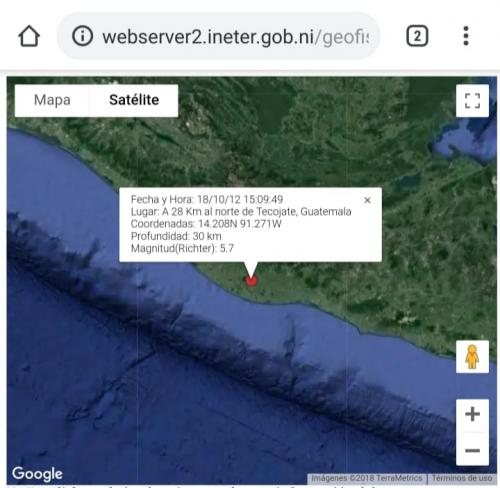Switch to Satélite view
Image resolution: width=500 pixels, height=488 pixels.
(134, 100)
